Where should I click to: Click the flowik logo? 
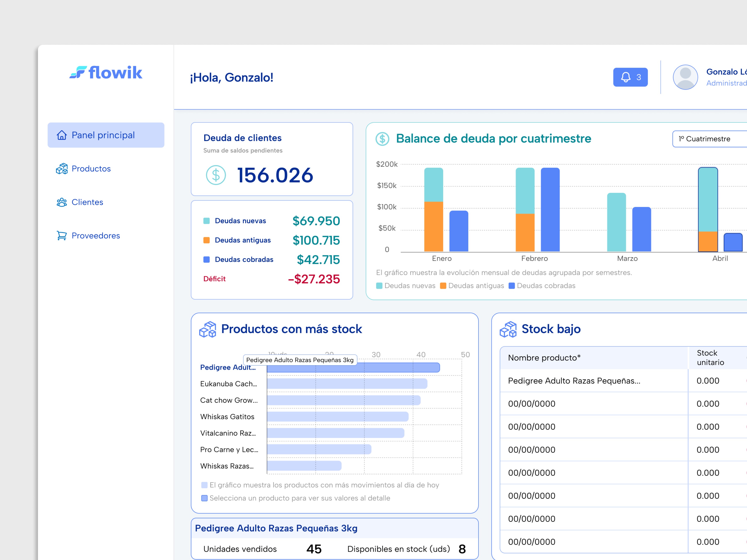106,73
